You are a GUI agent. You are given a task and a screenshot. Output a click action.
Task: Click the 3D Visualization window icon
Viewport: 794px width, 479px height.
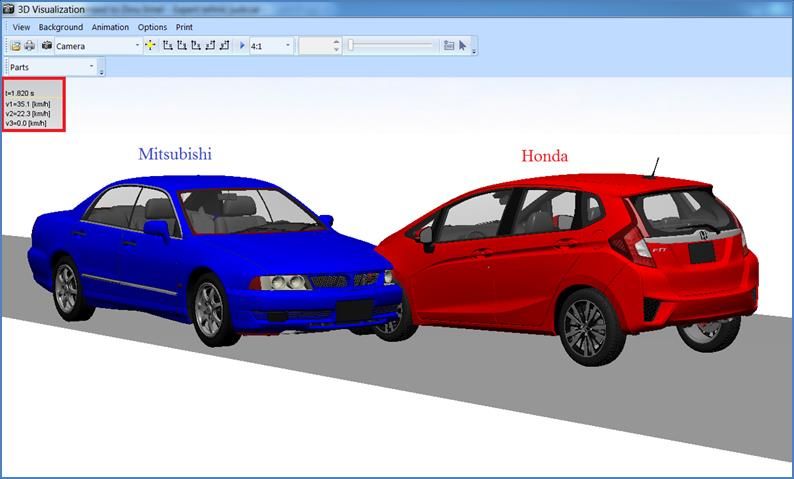point(8,9)
